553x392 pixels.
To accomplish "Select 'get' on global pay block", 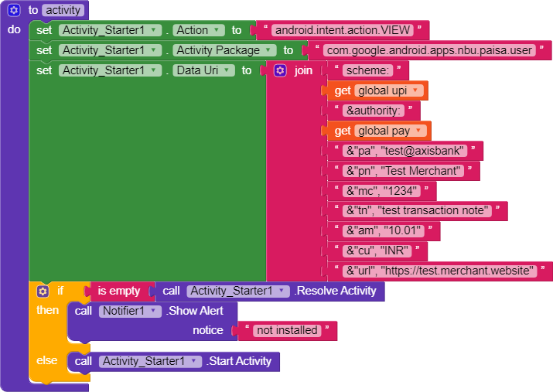I will (343, 131).
